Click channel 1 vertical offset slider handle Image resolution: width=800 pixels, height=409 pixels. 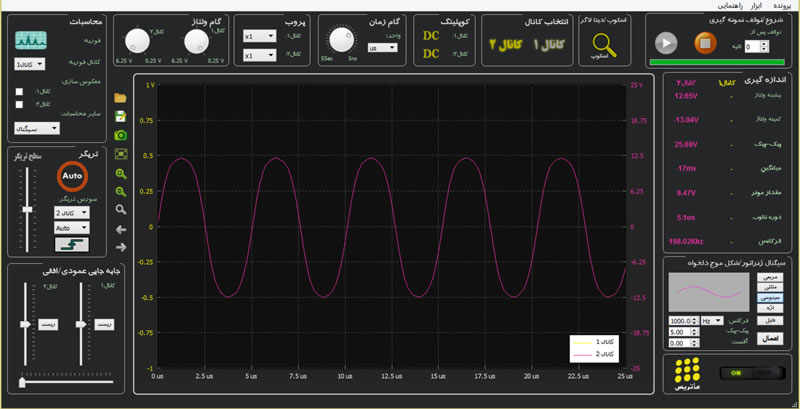pos(81,324)
